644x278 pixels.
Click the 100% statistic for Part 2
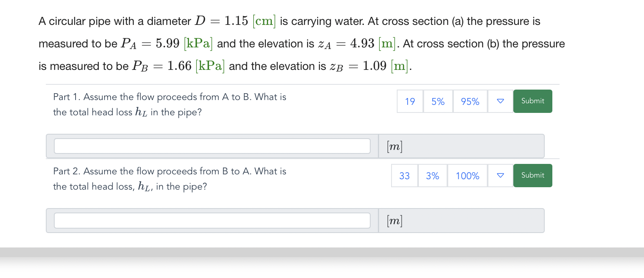468,176
